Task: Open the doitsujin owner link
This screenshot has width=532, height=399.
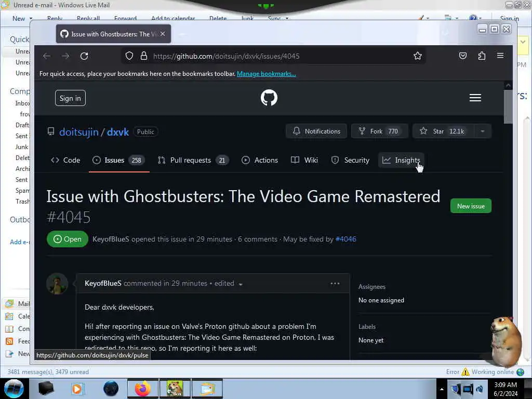Action: (x=79, y=132)
